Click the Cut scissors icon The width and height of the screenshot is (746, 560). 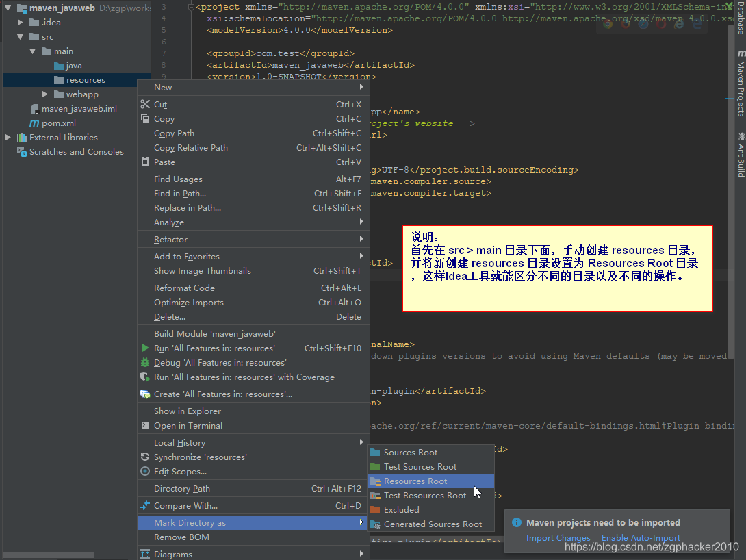click(145, 104)
